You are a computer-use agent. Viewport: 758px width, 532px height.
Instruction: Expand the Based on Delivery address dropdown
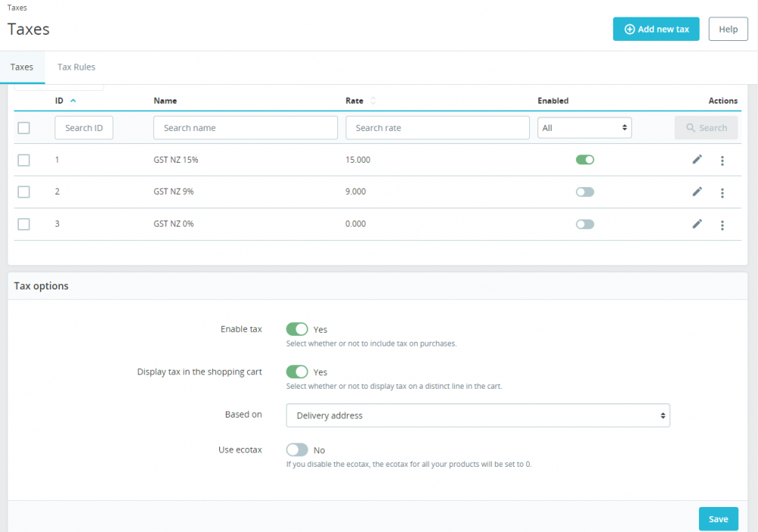(x=478, y=415)
